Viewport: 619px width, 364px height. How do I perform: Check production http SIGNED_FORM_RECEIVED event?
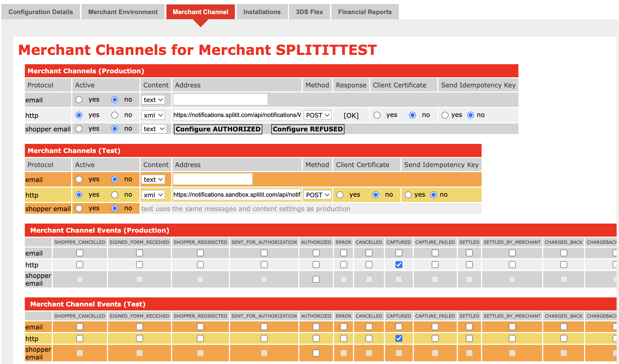pyautogui.click(x=140, y=265)
